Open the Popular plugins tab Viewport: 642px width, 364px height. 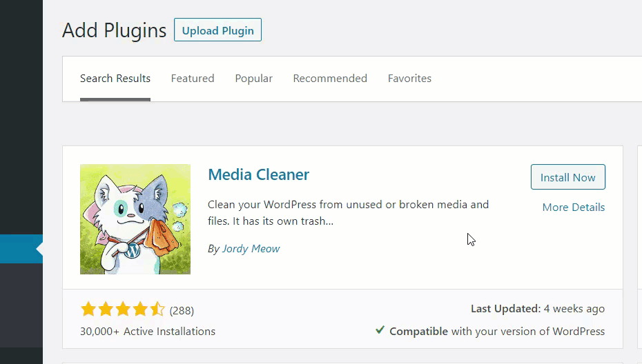253,78
